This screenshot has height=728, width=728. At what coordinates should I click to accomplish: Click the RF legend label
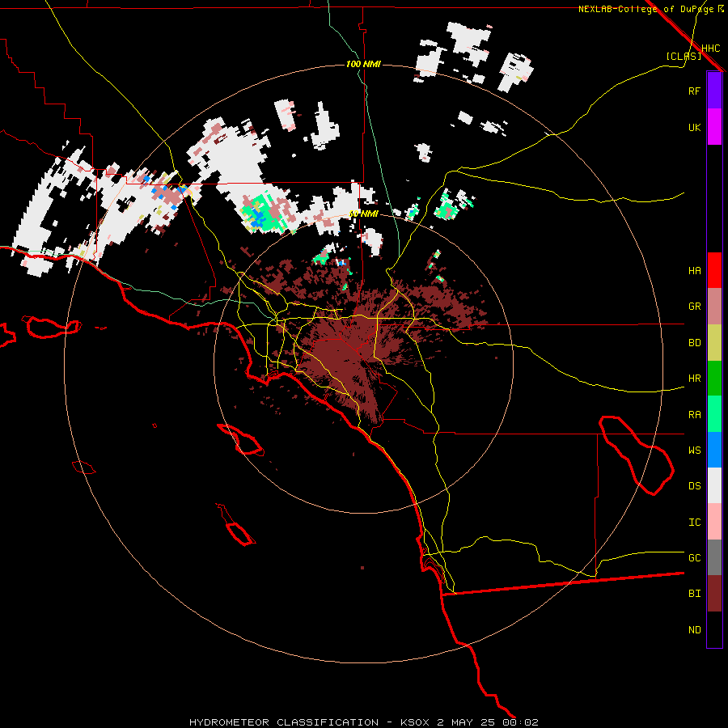(694, 91)
